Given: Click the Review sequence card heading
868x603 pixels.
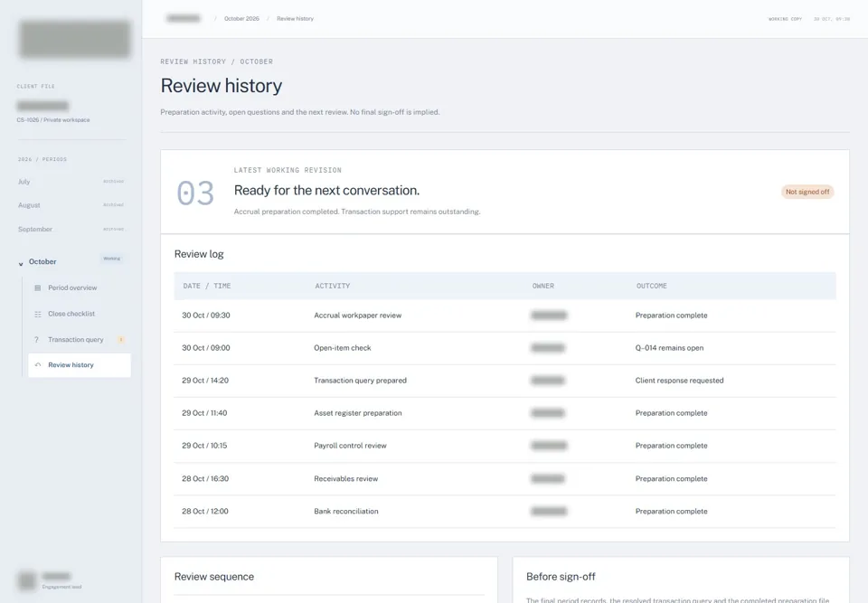Looking at the screenshot, I should tap(214, 577).
